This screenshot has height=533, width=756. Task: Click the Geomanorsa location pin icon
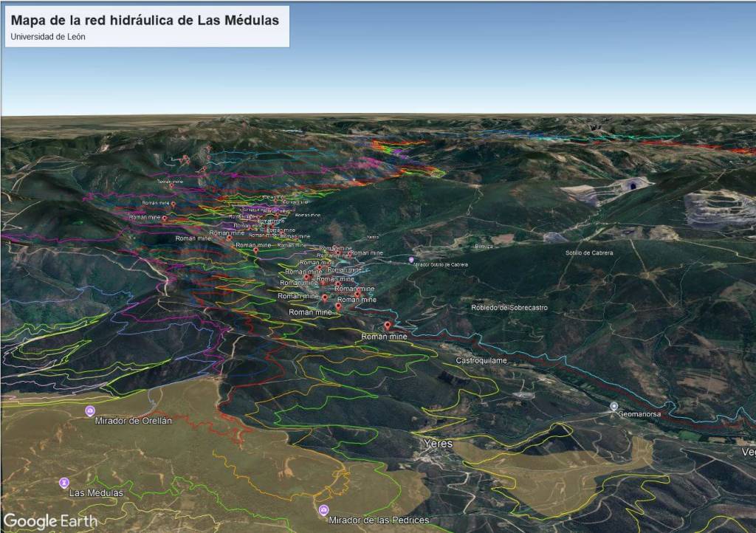(x=614, y=407)
